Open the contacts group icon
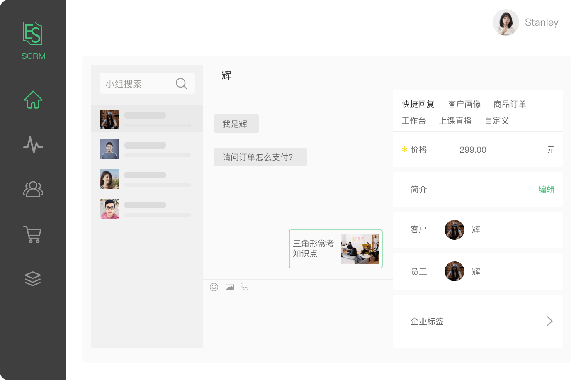The width and height of the screenshot is (588, 380). [x=33, y=189]
